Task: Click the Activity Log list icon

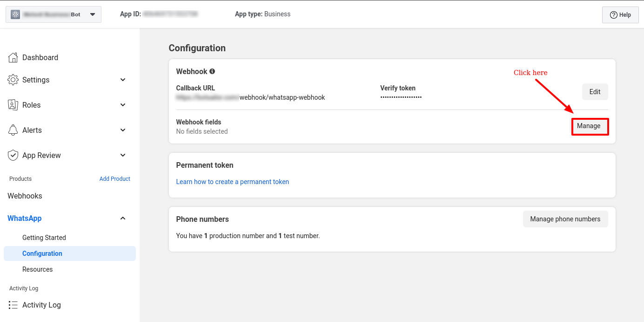Action: click(13, 305)
